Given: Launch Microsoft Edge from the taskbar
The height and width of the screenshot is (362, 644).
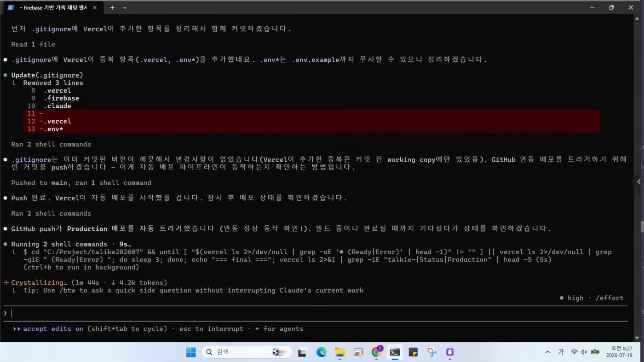Looking at the screenshot, I should coord(321,352).
